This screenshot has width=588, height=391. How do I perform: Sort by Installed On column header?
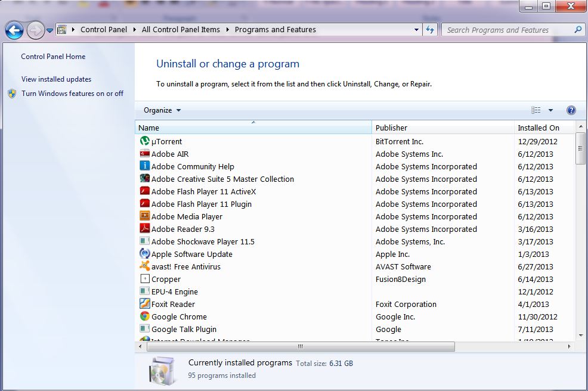[544, 128]
